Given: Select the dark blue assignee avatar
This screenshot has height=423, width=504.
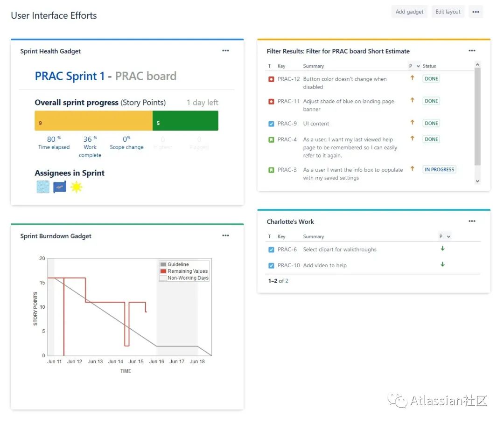Looking at the screenshot, I should (x=59, y=187).
